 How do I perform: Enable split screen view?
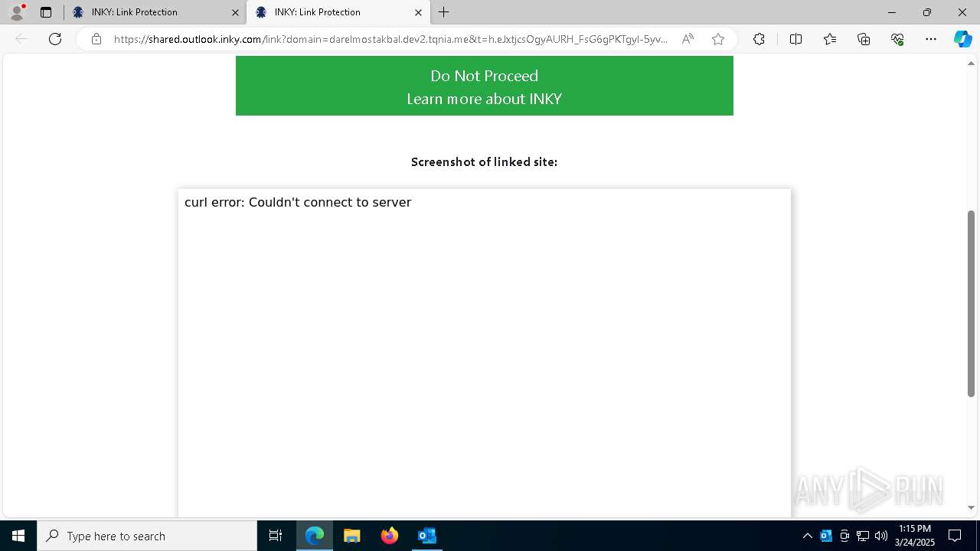795,39
